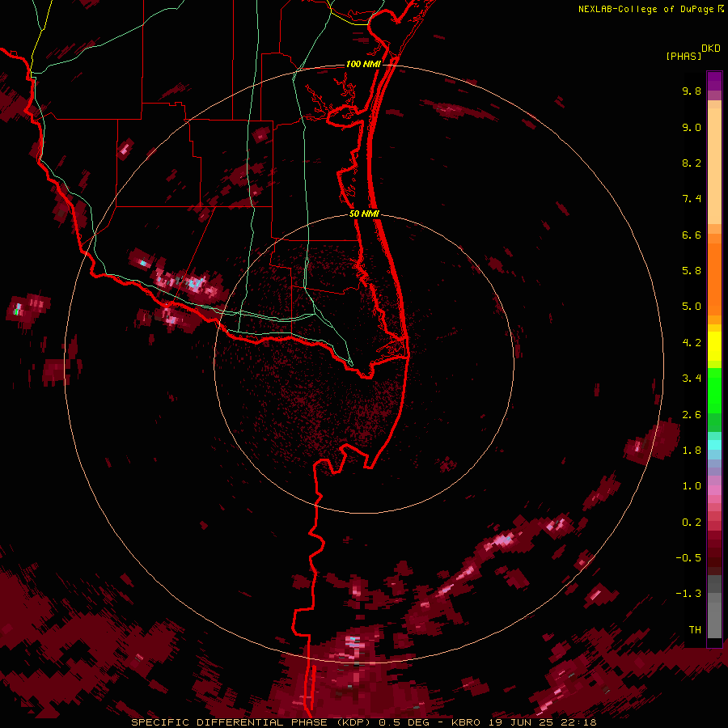Click the 5.8 scale value
Screen dimensions: 728x728
tap(692, 271)
